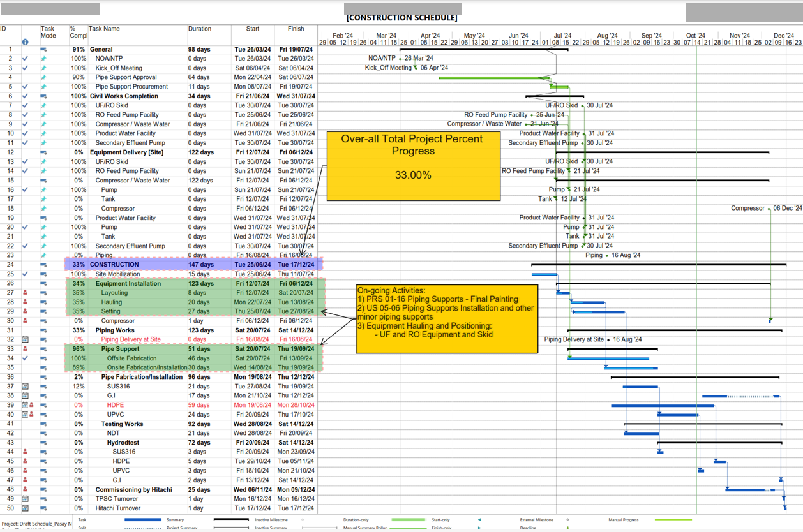Select the Pipe Support summary task name
Screen dimensions: 803x532
pos(120,350)
